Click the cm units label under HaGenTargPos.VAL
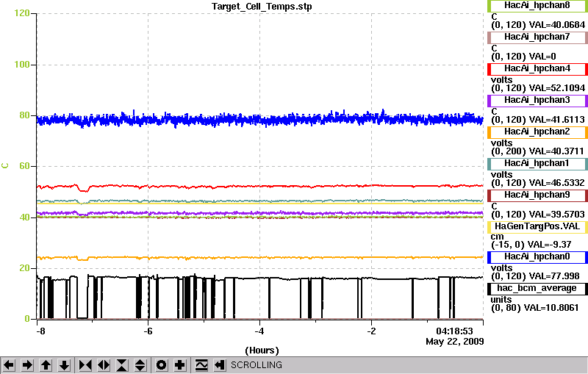This screenshot has width=588, height=374. [x=498, y=237]
